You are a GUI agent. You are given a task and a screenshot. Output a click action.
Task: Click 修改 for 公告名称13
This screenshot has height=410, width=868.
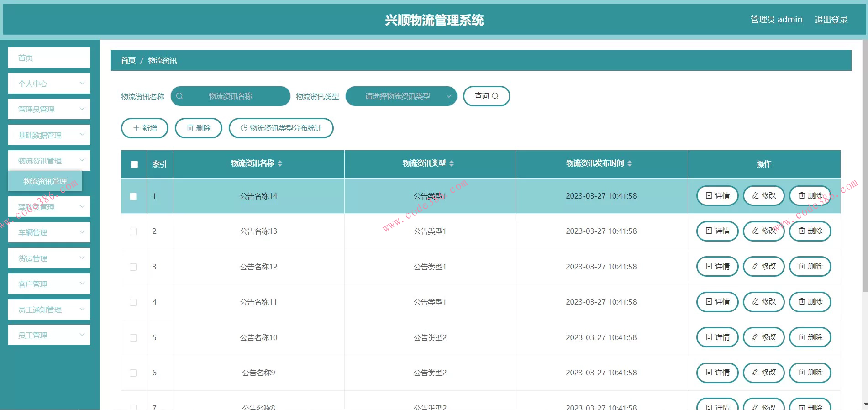pos(764,231)
